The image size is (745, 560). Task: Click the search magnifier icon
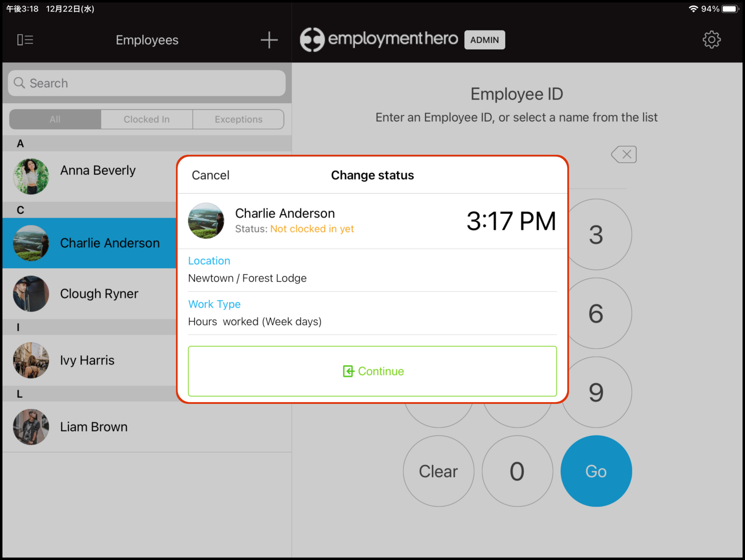pos(20,83)
